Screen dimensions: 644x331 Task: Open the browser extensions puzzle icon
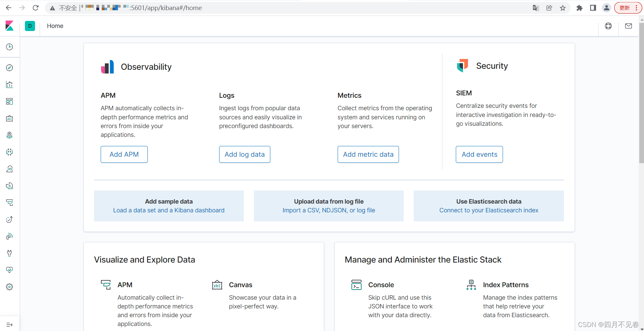point(579,8)
